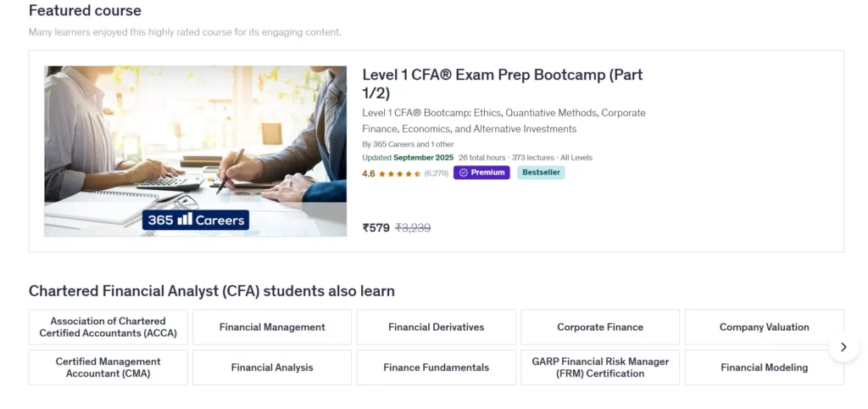Choose the Corporate Finance topic
The image size is (868, 409).
(600, 327)
